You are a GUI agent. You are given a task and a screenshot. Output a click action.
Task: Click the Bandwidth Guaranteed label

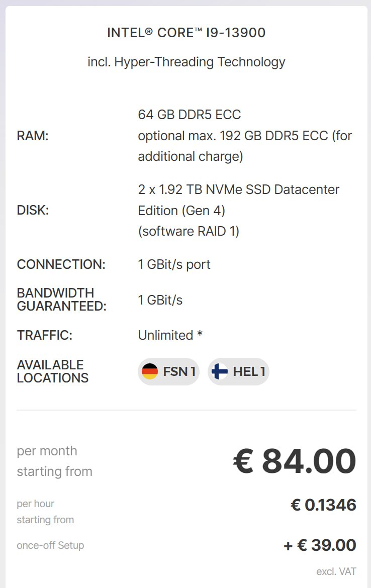(61, 300)
